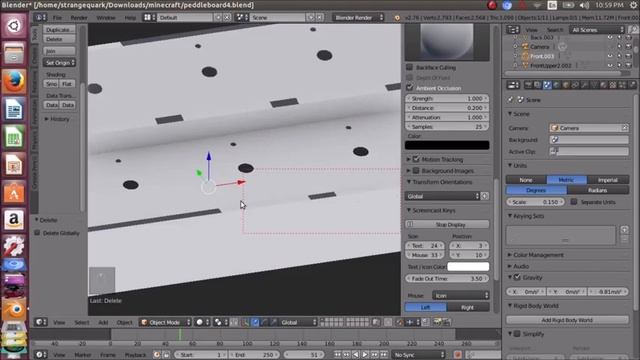640x360 pixels.
Task: Enable the Motion Tracking checkbox
Action: point(416,159)
